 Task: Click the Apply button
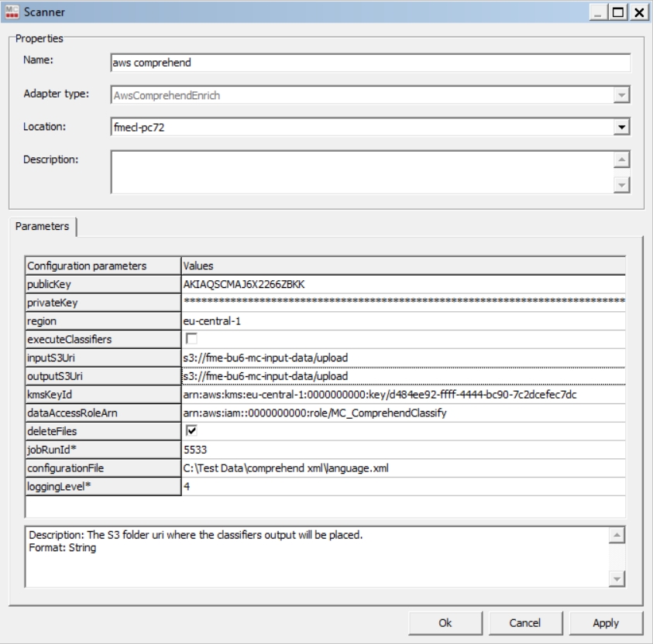[605, 622]
